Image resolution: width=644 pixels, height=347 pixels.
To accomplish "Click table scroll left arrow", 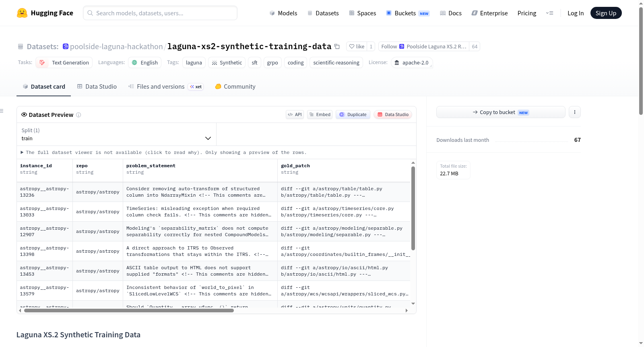I will (20, 311).
